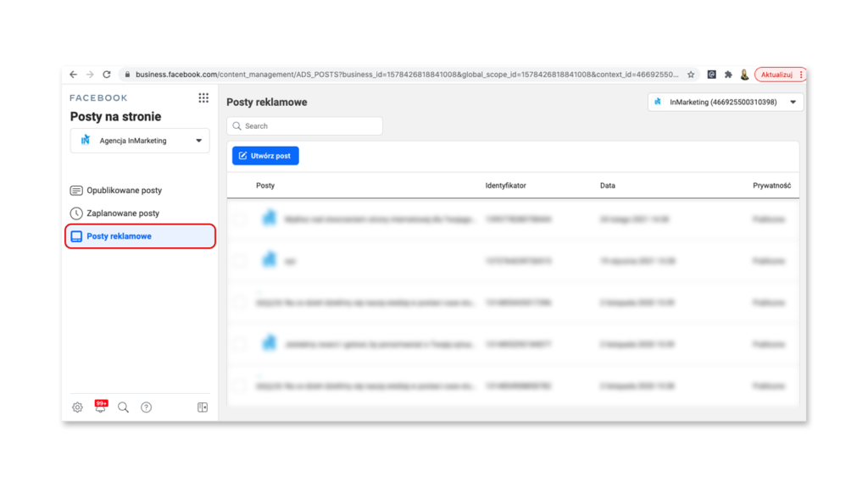The image size is (868, 488).
Task: Collapse the sidebar with the panel icon
Action: point(203,408)
